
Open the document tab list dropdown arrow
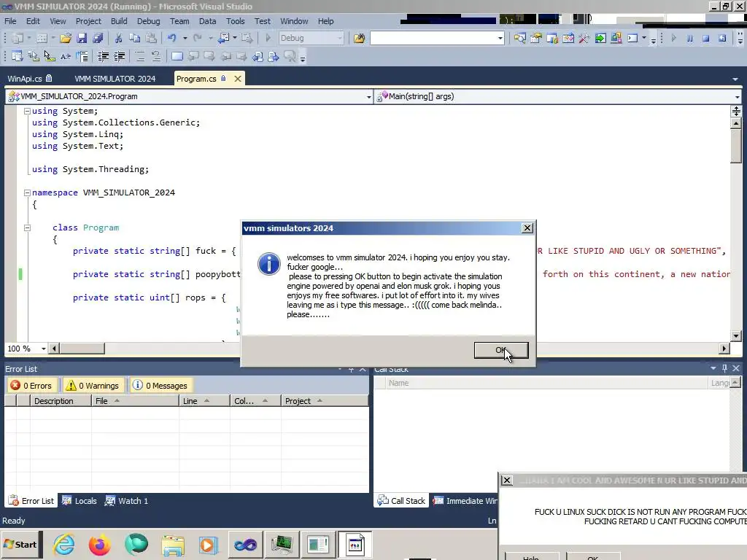735,79
